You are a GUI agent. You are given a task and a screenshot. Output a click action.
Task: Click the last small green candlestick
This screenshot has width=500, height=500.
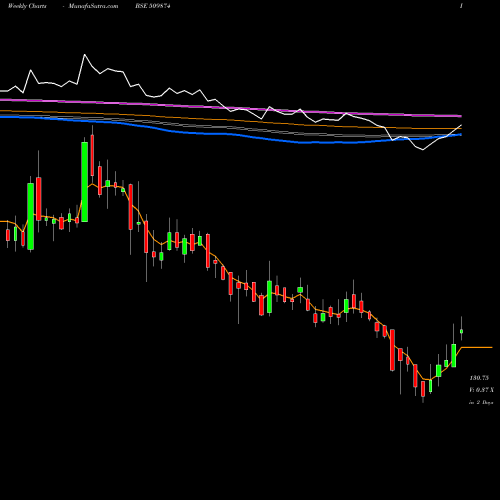point(462,331)
